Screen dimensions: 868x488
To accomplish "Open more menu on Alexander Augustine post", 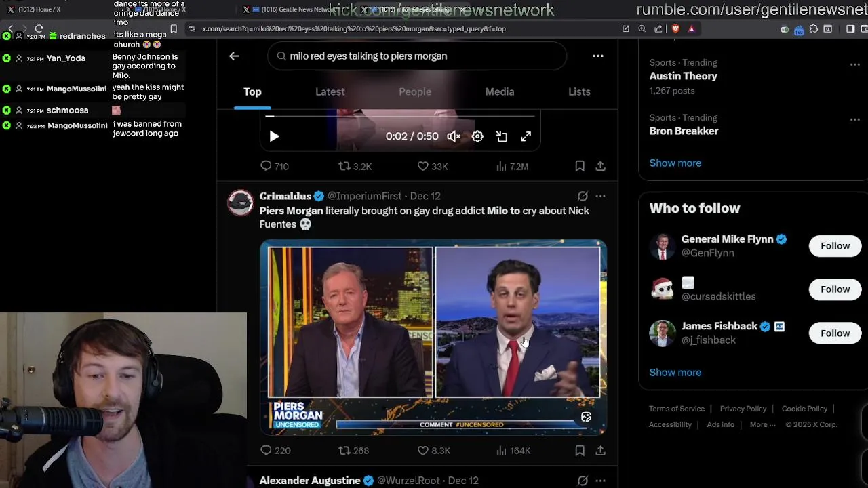I will click(x=600, y=481).
